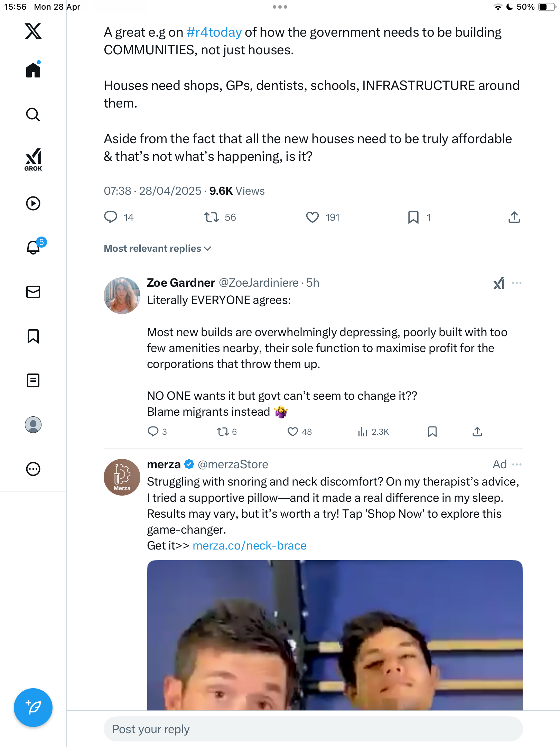Bookmark the main post
This screenshot has height=747, width=560.
(x=413, y=217)
